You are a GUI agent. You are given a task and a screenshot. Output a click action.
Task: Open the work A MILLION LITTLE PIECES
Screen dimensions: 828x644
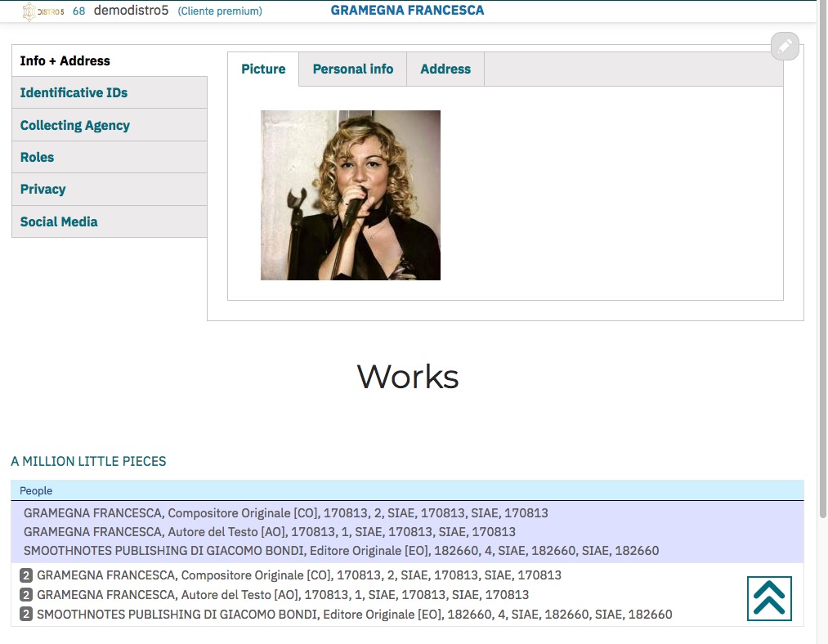point(88,462)
